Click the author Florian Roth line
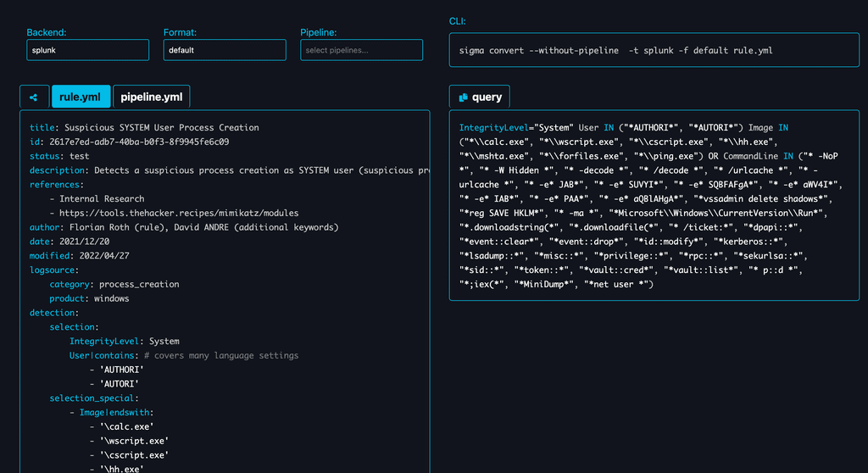The image size is (868, 473). (184, 227)
